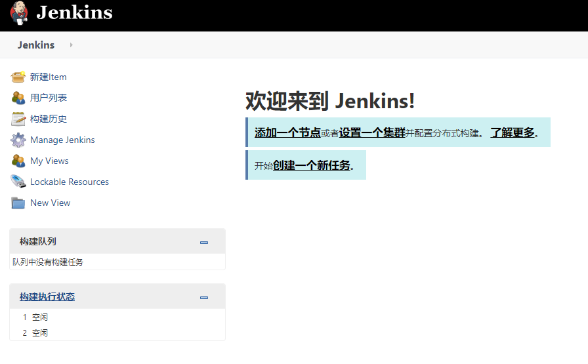The width and height of the screenshot is (588, 364).
Task: Click the Jenkins butler logo icon
Action: (x=19, y=13)
